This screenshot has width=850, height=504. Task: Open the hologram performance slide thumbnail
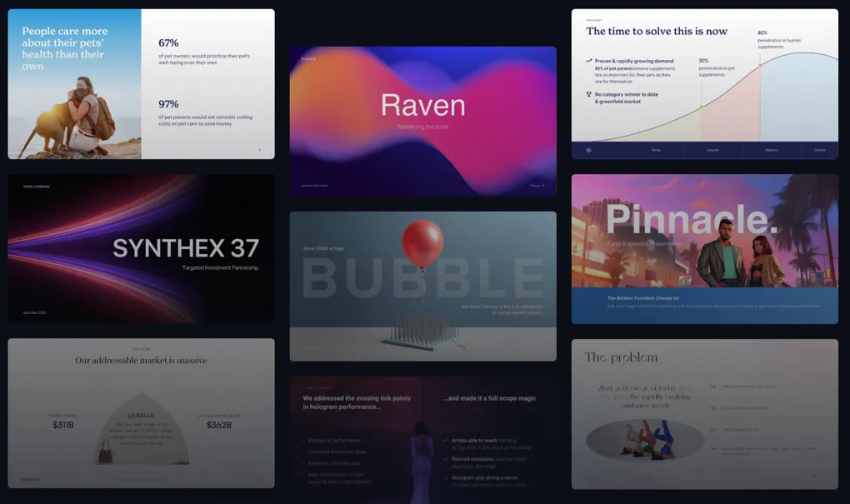pos(422,440)
